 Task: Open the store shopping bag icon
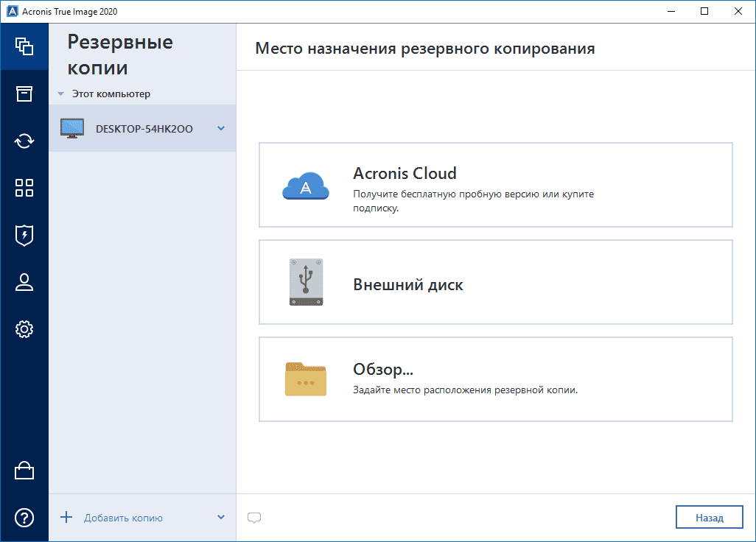click(x=24, y=471)
